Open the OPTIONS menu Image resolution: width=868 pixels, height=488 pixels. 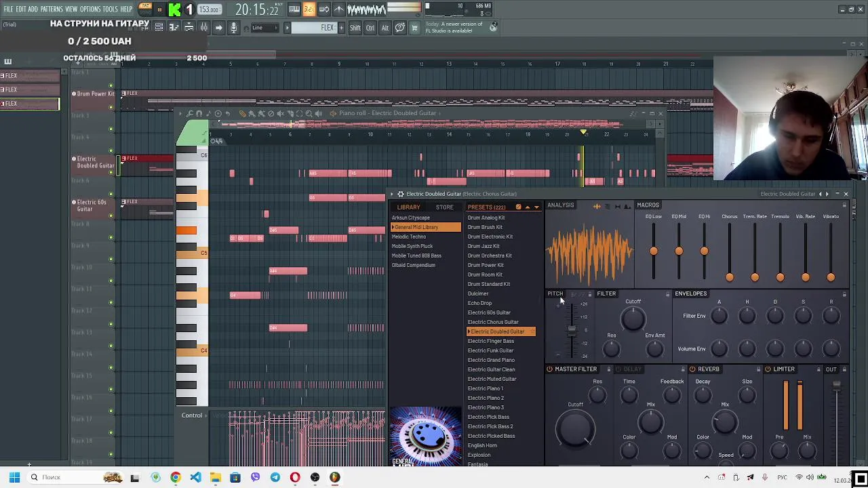tap(90, 9)
